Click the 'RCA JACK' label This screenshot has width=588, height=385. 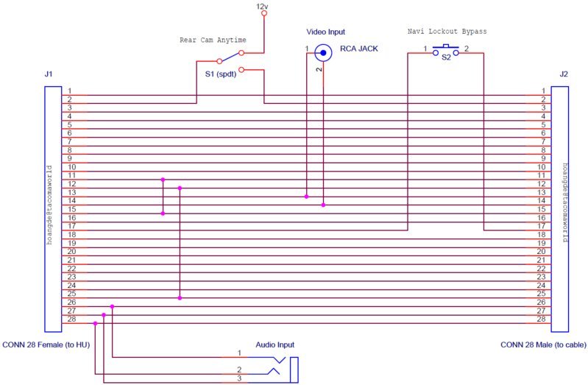click(x=359, y=49)
